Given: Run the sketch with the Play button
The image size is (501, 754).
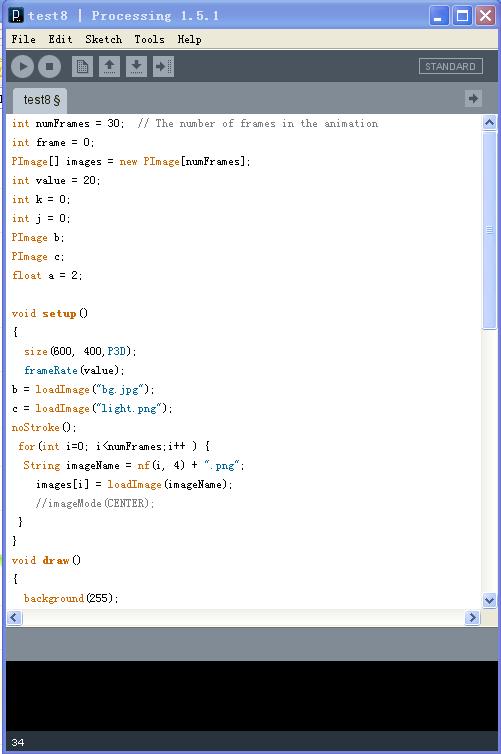Looking at the screenshot, I should pos(23,66).
